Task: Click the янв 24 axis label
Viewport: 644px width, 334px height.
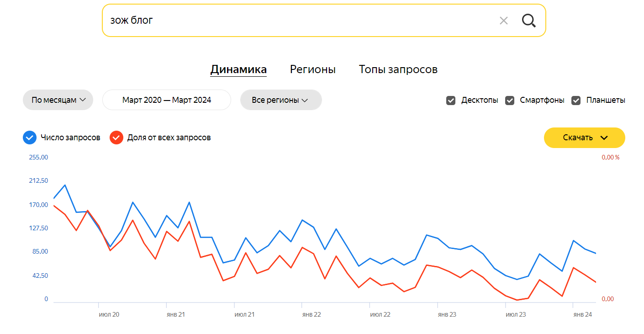Action: click(583, 314)
